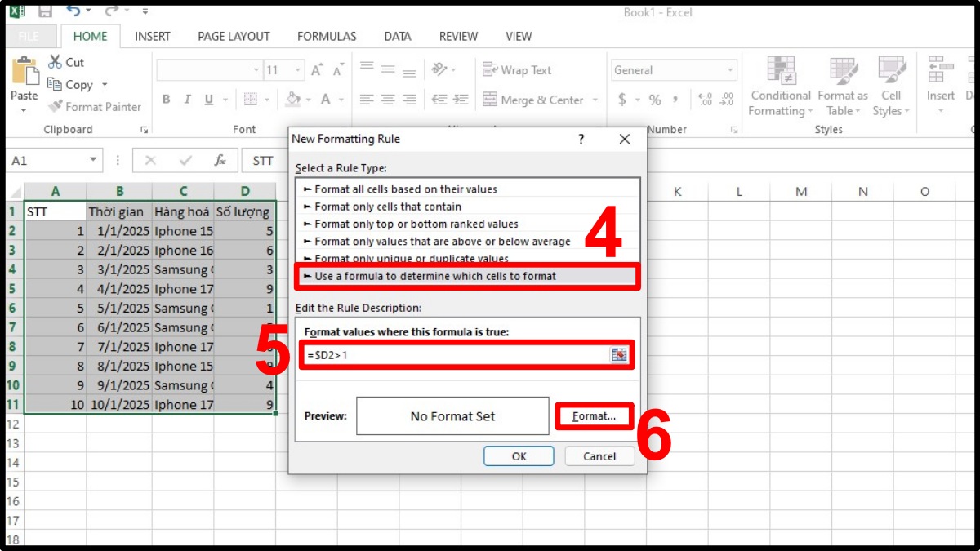Click the Center alignment icon

click(x=388, y=100)
